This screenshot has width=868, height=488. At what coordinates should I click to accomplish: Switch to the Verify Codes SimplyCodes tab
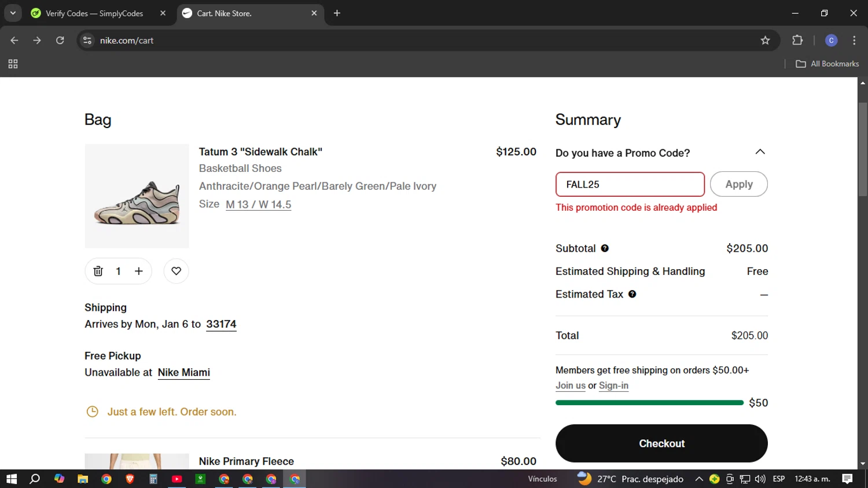click(94, 13)
